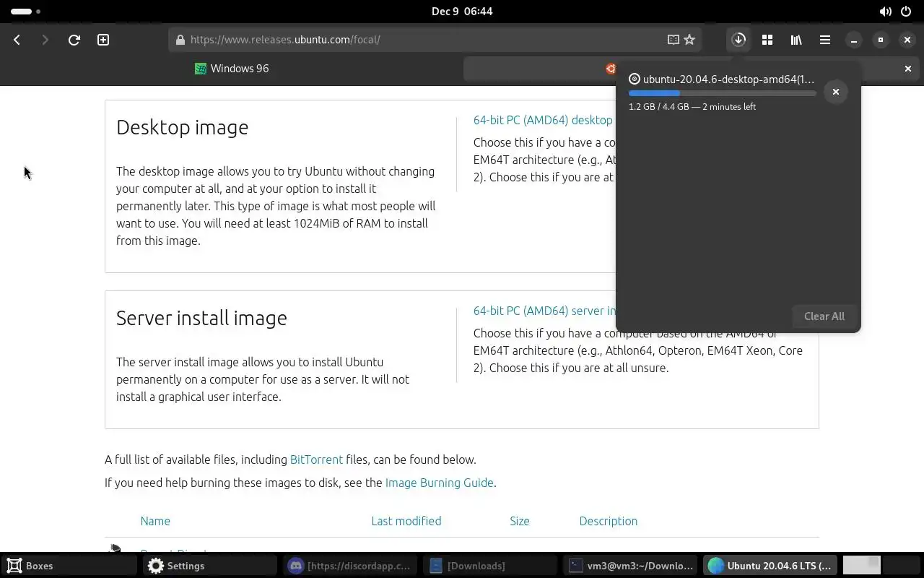Viewport: 924px width, 578px height.
Task: Click the Server install image heading
Action: pyautogui.click(x=201, y=318)
